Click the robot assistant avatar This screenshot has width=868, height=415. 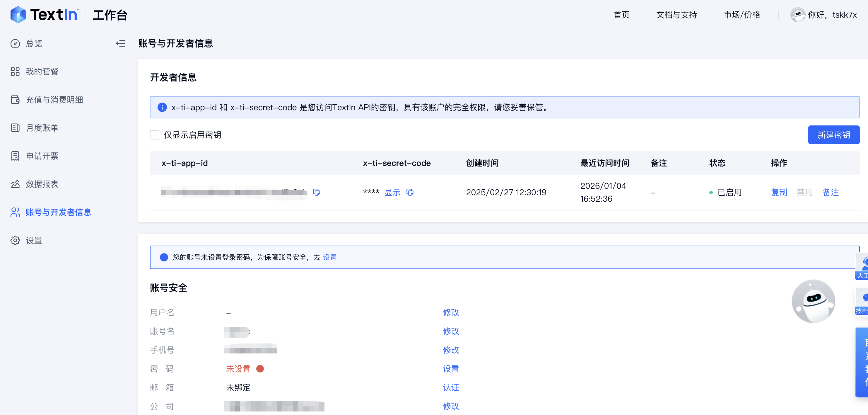(x=814, y=301)
